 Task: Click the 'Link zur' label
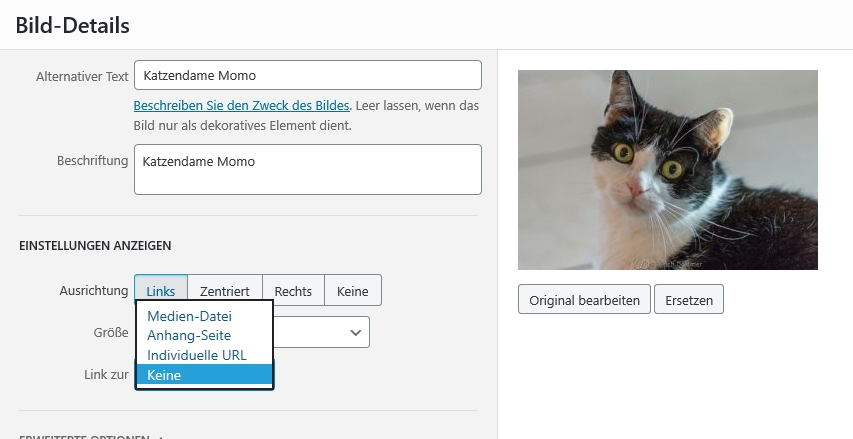106,374
